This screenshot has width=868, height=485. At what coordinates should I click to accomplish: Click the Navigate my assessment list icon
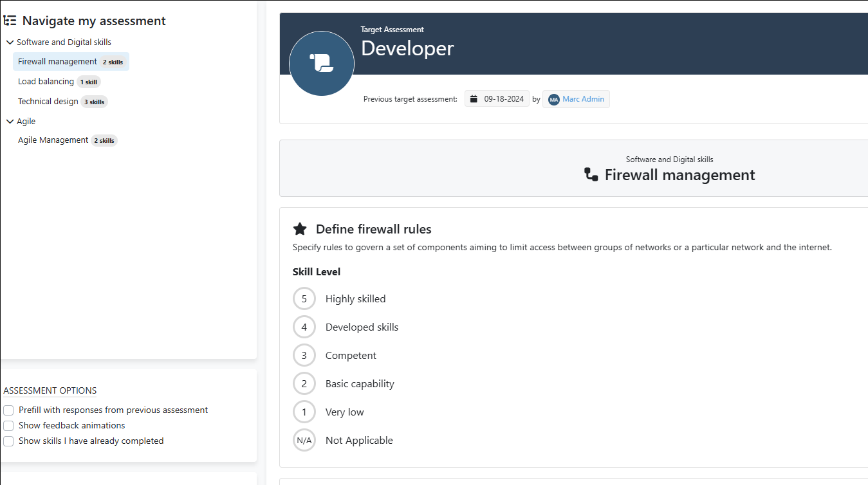click(10, 21)
